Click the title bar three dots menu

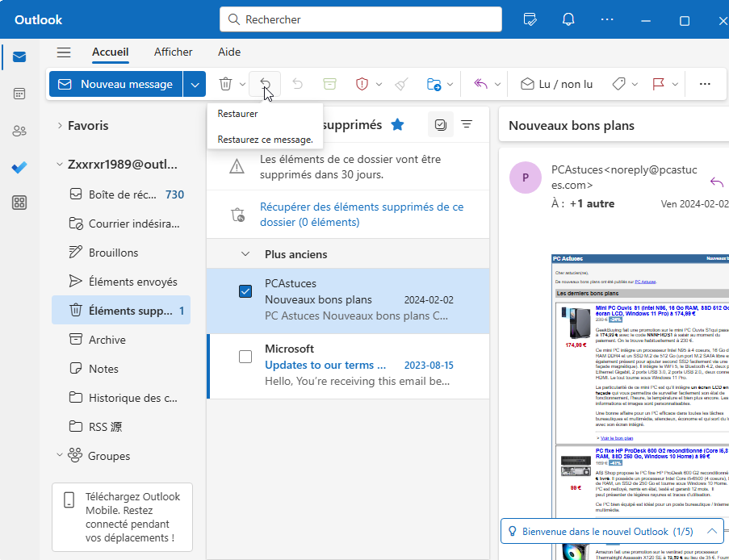[x=607, y=19]
